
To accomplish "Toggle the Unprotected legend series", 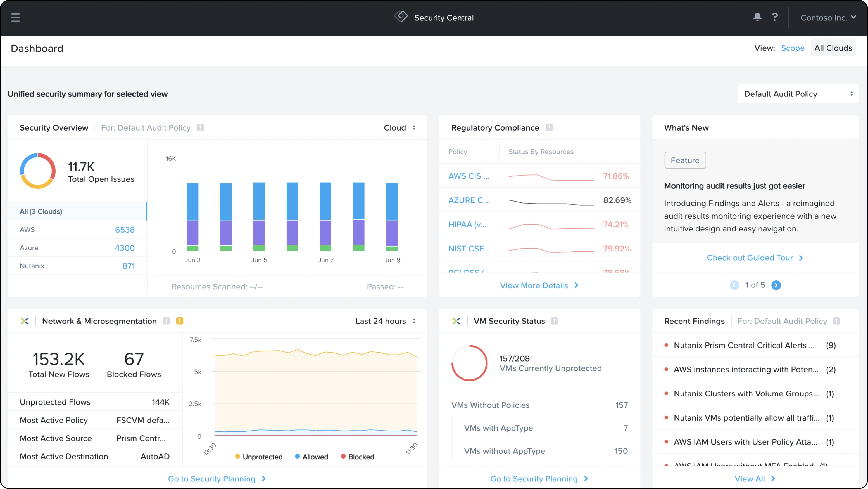I will 259,457.
